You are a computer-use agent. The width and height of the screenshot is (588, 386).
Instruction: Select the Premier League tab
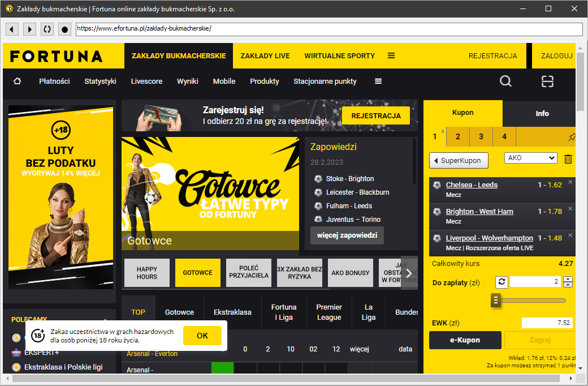(x=329, y=312)
